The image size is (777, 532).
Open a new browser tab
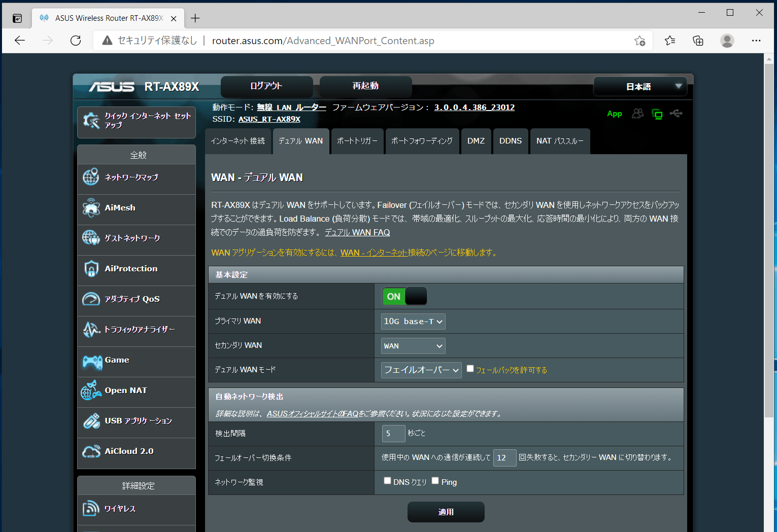(195, 19)
